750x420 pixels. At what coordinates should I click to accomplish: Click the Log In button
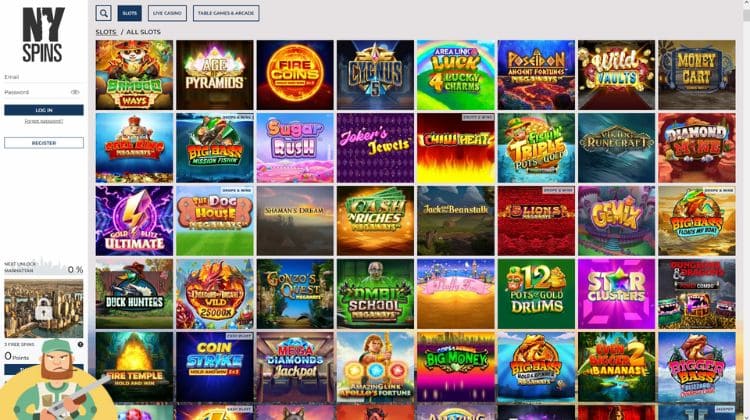point(44,110)
